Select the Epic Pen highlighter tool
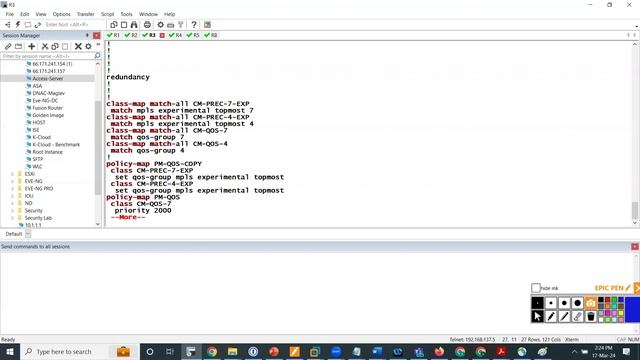The image size is (640, 360). point(564,316)
